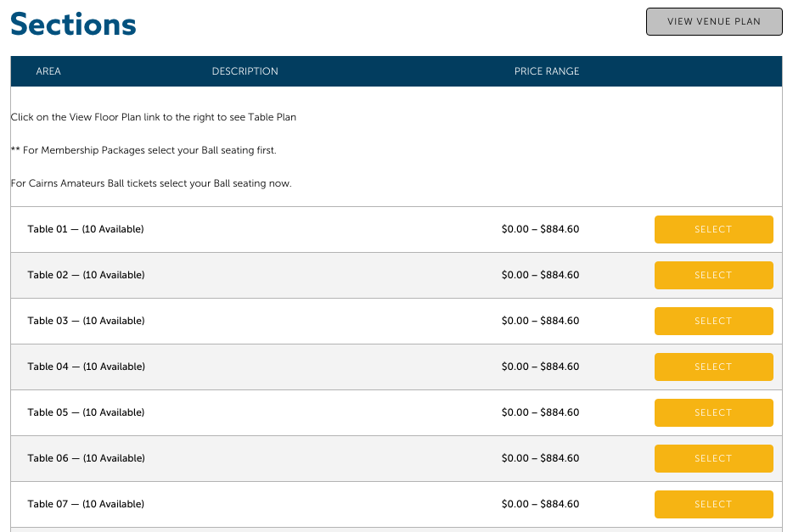Click the Table 07 price range value
The width and height of the screenshot is (793, 532).
(540, 504)
